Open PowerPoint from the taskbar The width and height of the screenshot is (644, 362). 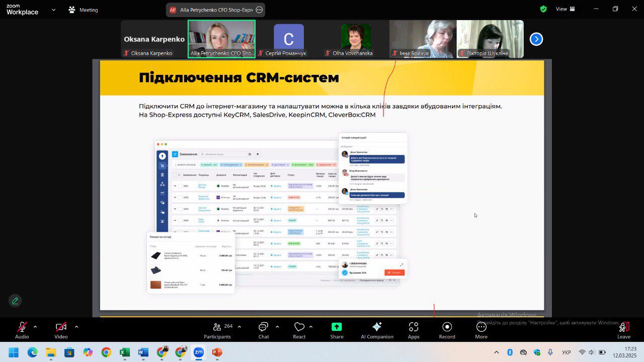point(217,352)
